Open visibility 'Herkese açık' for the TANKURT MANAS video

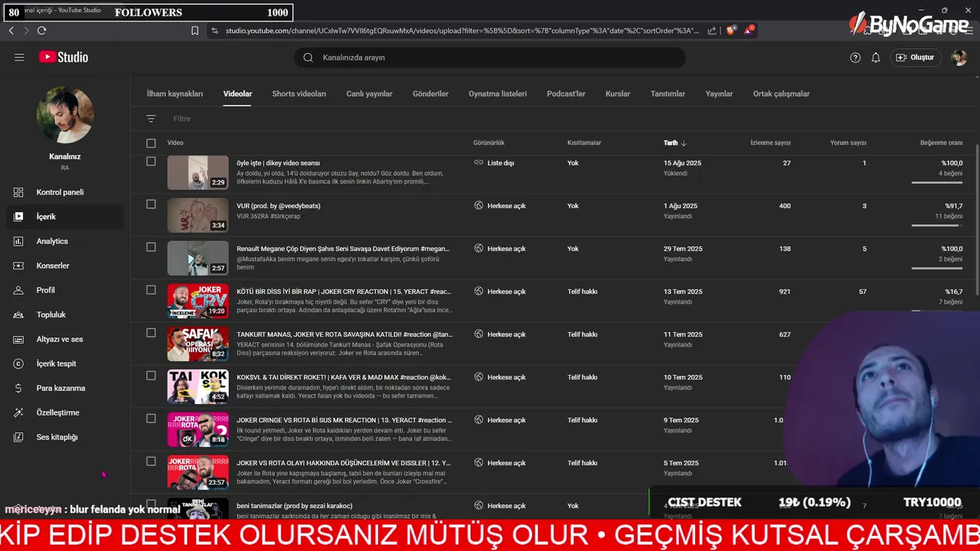[499, 334]
